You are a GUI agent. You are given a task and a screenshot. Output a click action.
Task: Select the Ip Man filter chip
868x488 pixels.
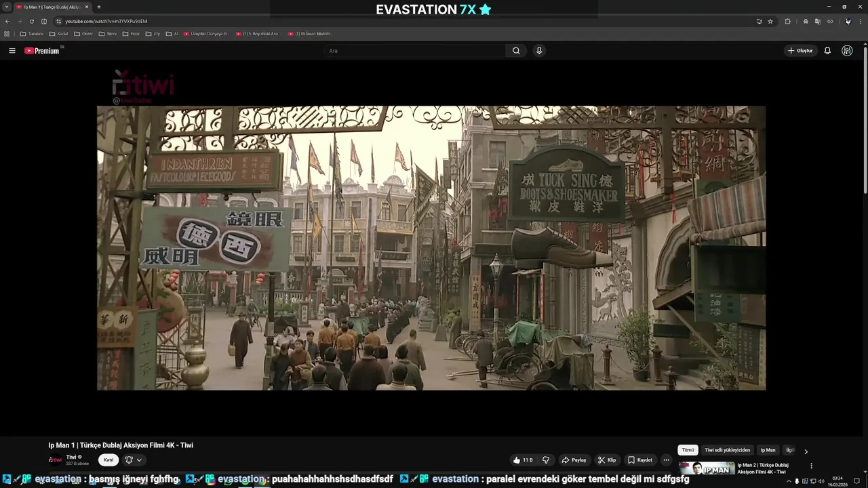click(x=768, y=450)
